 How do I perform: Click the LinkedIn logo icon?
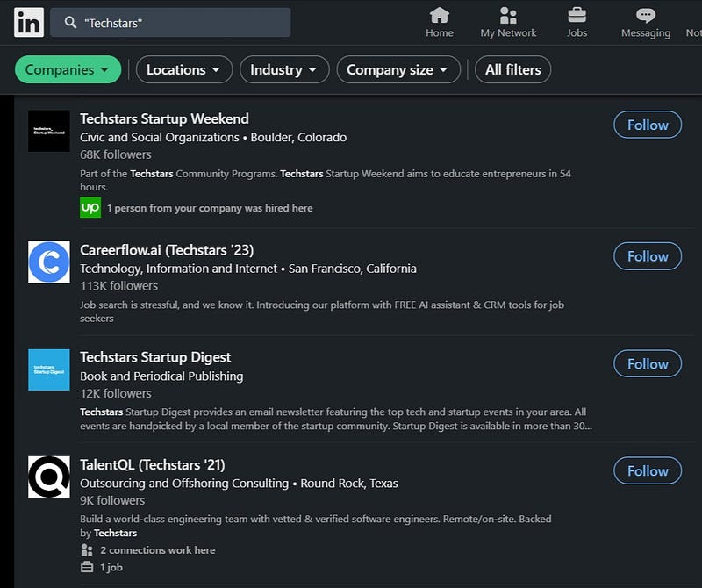[x=29, y=23]
